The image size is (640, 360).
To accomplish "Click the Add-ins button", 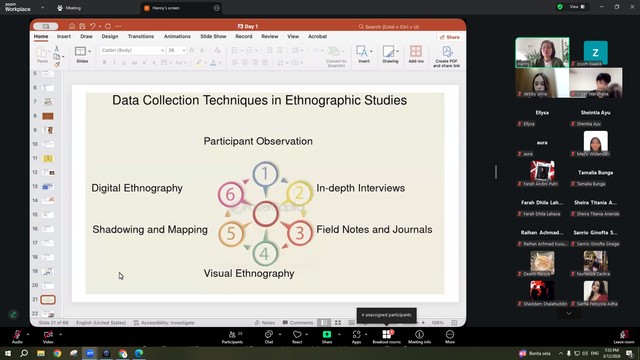I will pyautogui.click(x=416, y=55).
